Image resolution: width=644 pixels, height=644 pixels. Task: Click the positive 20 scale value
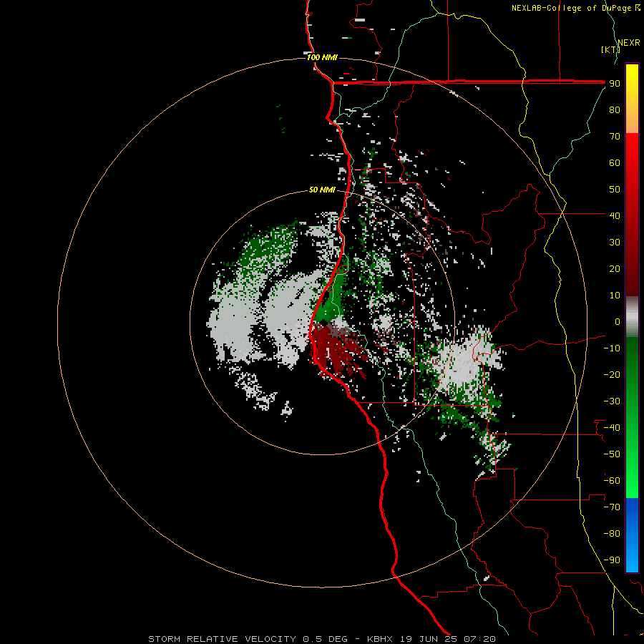615,268
